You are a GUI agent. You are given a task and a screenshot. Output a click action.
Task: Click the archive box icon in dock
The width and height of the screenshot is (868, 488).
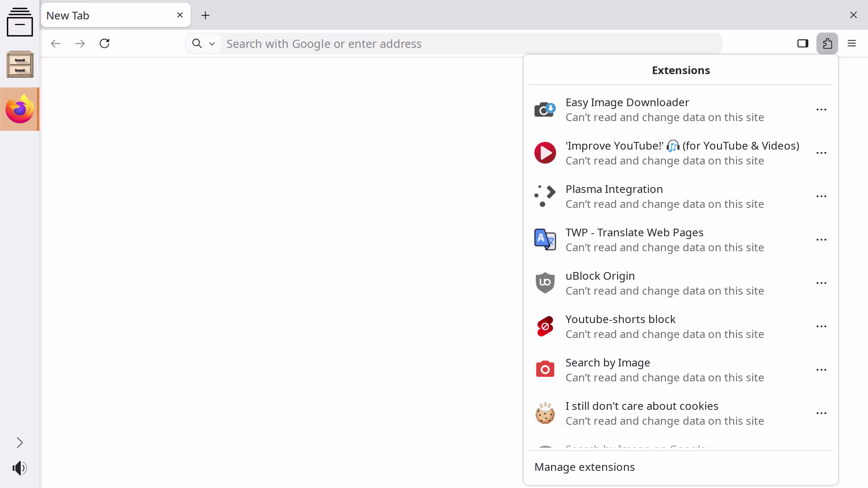(x=20, y=22)
